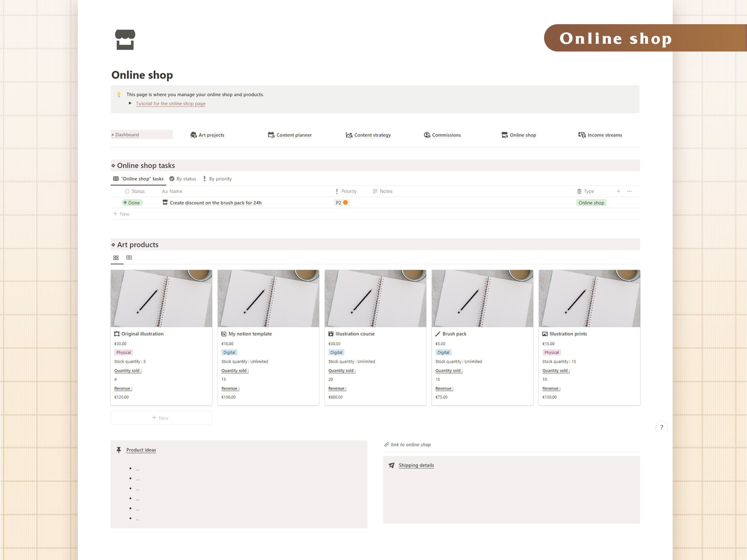
Task: Select the Art projects navigation icon
Action: pos(194,135)
